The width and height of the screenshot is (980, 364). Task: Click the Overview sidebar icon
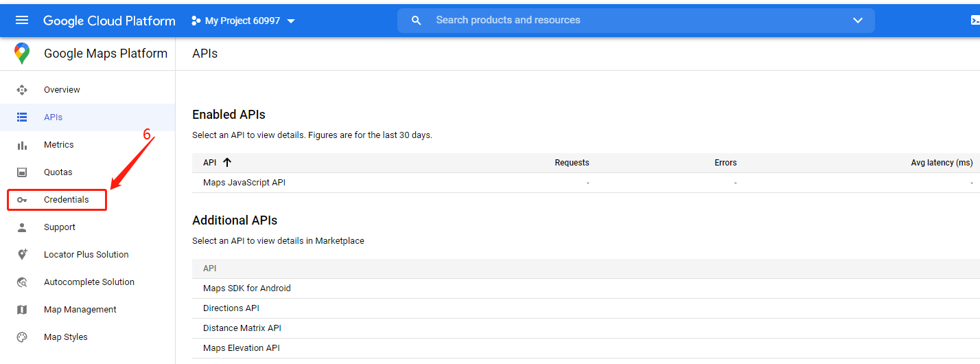(x=22, y=90)
